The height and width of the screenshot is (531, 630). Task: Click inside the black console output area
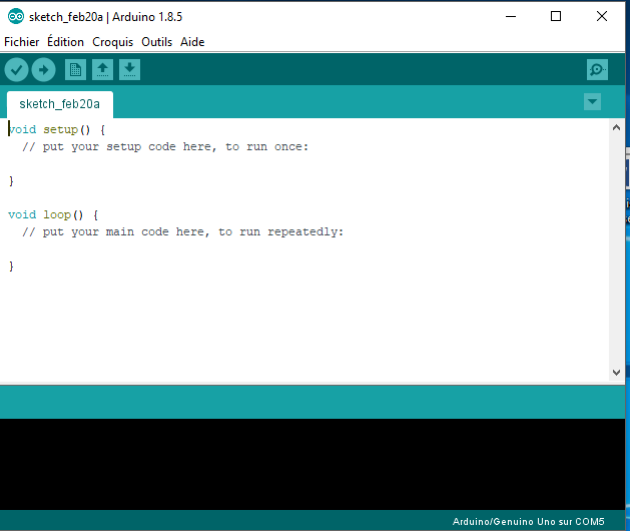pos(312,464)
